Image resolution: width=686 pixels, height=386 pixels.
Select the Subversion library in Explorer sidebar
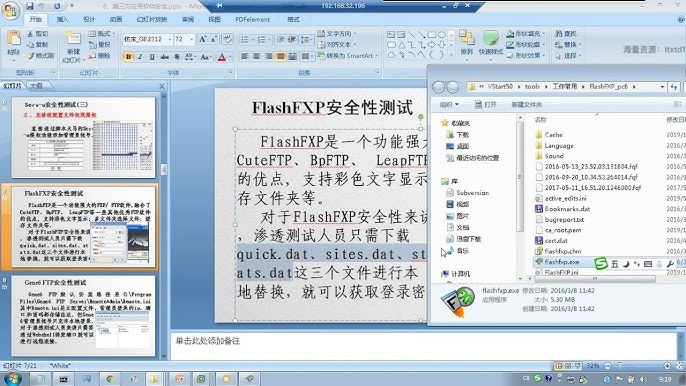coord(467,193)
